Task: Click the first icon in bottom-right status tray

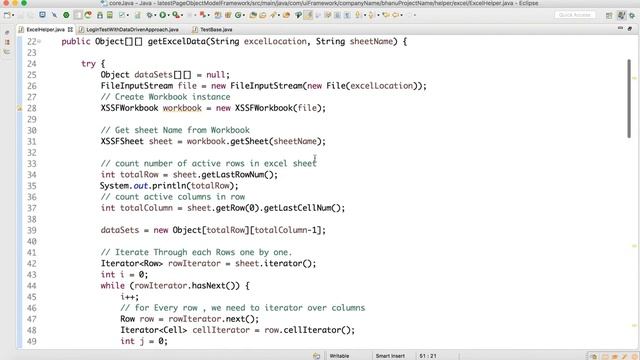Action: (594, 356)
